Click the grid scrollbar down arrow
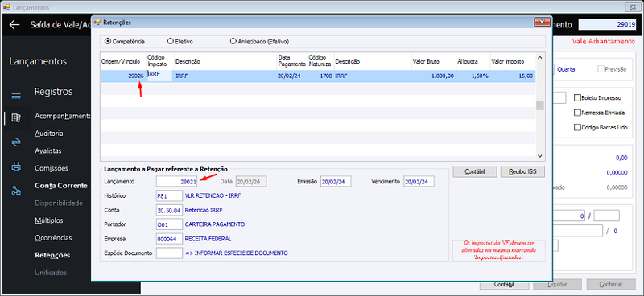 (540, 156)
